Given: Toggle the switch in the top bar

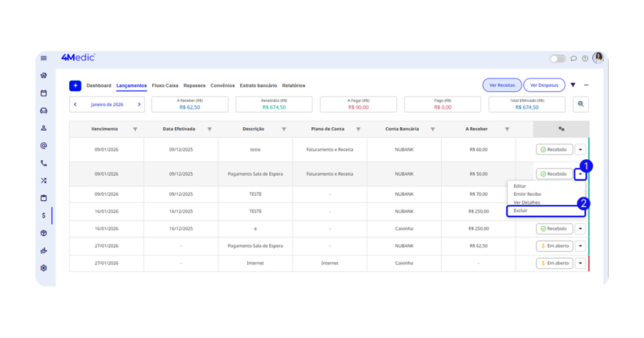Looking at the screenshot, I should coord(558,59).
